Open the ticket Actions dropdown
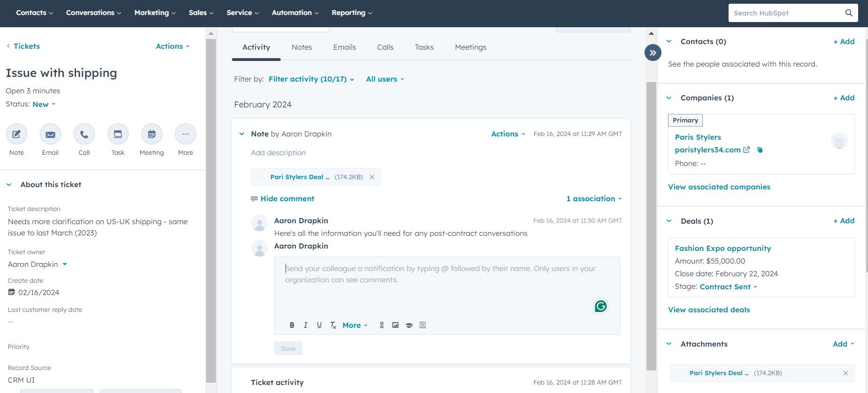 click(x=173, y=46)
